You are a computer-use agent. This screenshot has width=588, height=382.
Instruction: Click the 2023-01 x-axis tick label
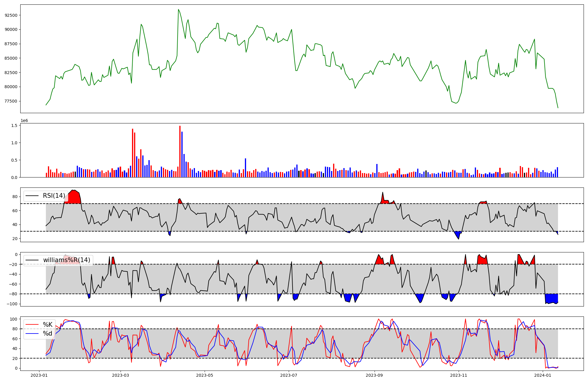click(39, 375)
